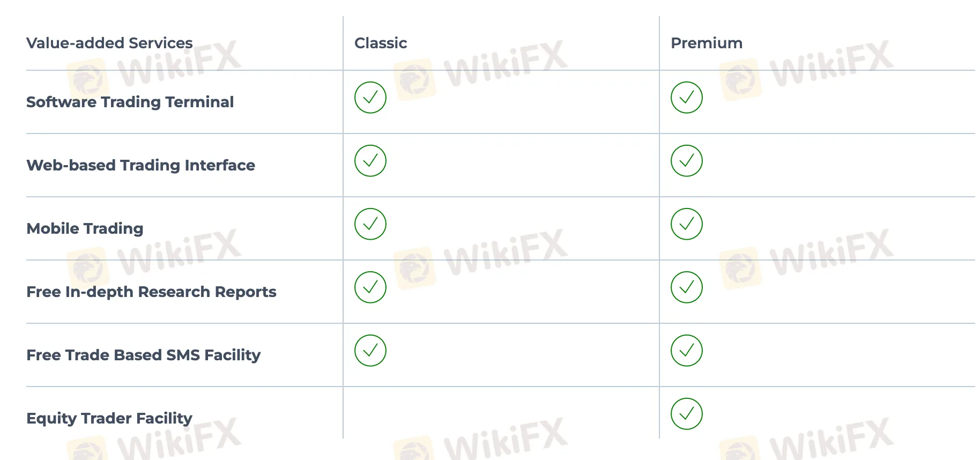Screen dimensions: 980x460
Task: Click Premium checkmark for Free Trade Based SMS
Action: click(x=687, y=351)
